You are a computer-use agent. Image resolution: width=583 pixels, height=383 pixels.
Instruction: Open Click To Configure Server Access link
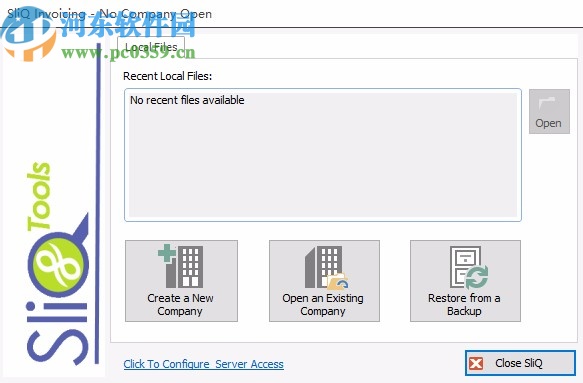coord(203,364)
